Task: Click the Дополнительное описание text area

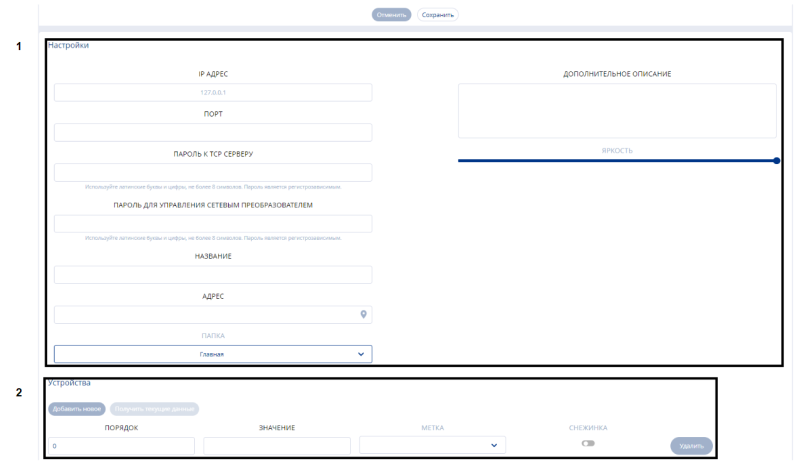Action: click(617, 110)
